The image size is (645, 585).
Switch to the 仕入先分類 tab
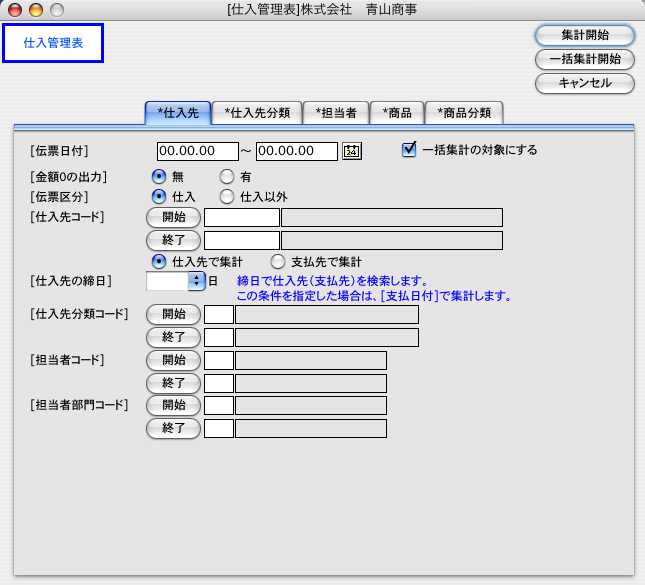click(x=257, y=113)
